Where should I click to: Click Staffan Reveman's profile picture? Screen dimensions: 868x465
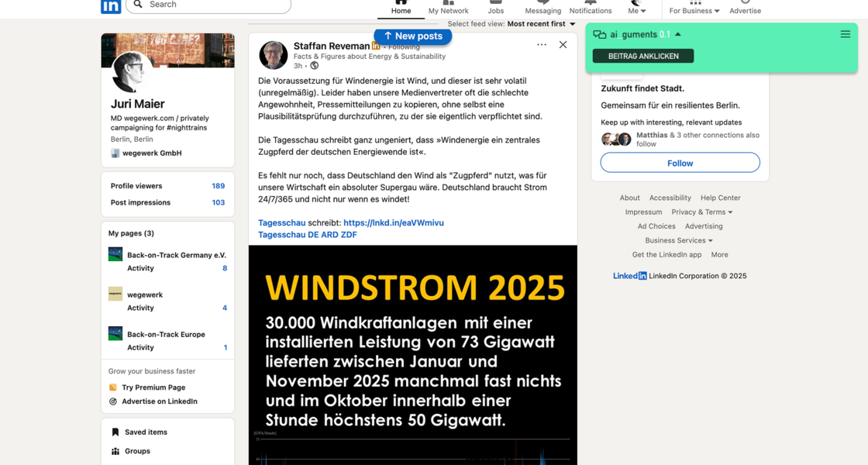point(274,56)
